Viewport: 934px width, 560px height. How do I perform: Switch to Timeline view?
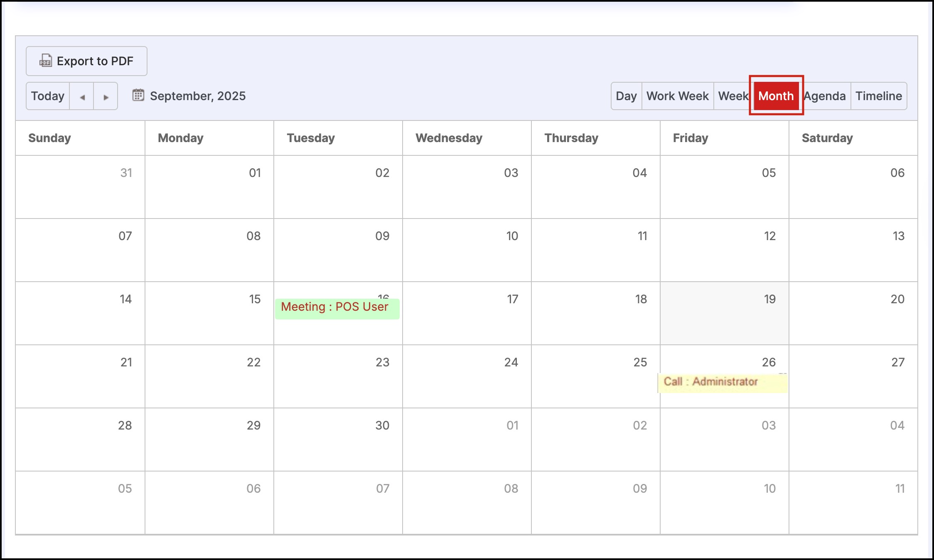coord(879,96)
